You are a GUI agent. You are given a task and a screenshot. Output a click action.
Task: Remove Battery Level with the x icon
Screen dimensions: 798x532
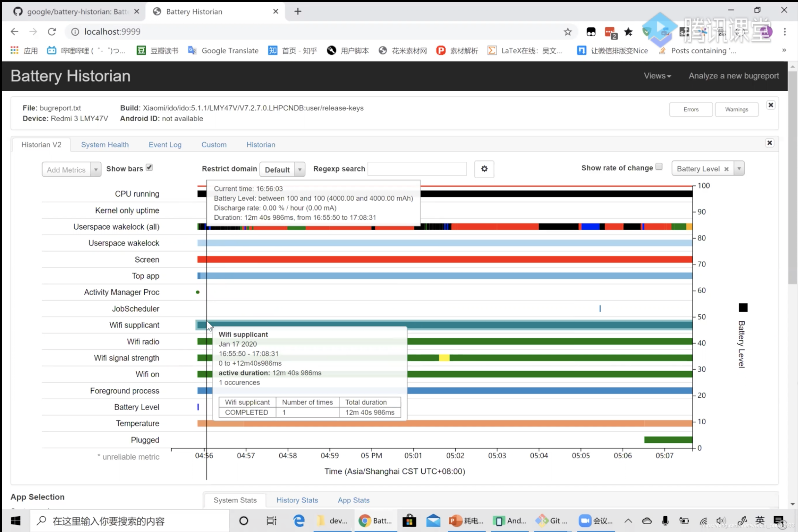[x=726, y=169]
